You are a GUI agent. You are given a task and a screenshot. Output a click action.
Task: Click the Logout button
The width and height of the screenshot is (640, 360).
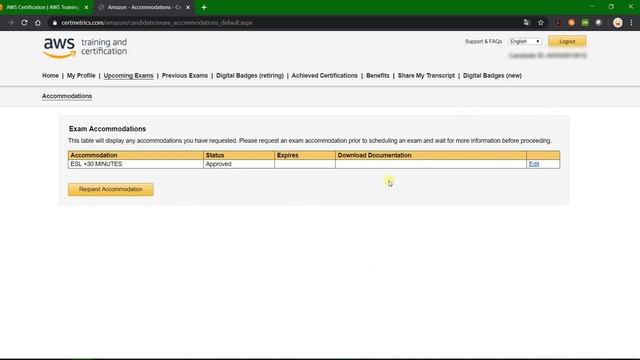(x=567, y=41)
